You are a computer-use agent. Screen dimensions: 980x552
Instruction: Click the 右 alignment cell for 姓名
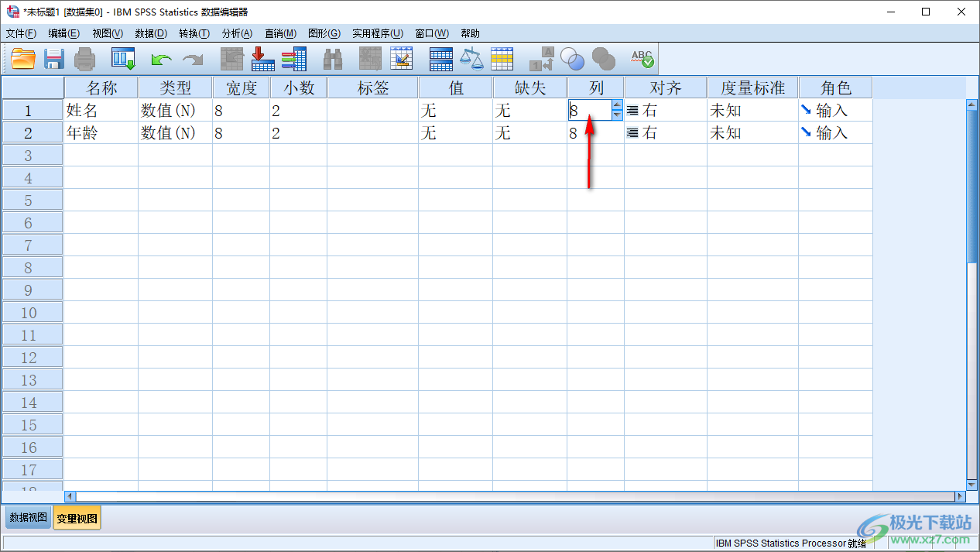tap(666, 110)
